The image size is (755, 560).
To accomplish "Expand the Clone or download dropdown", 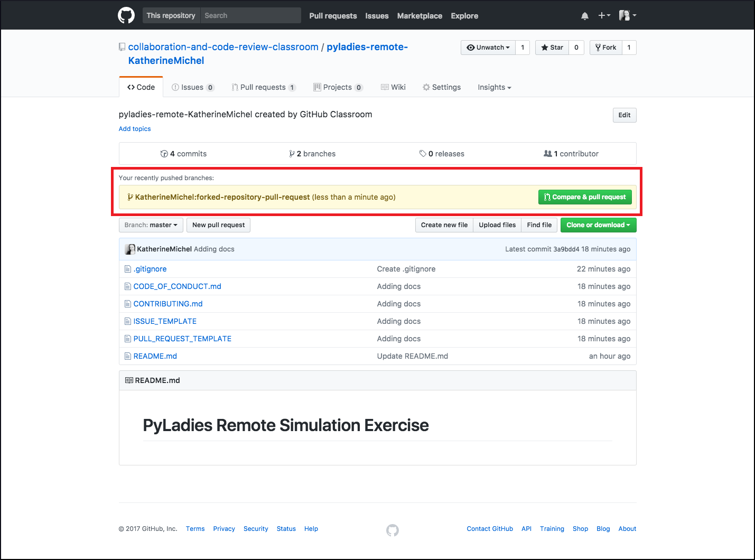I will coord(598,225).
